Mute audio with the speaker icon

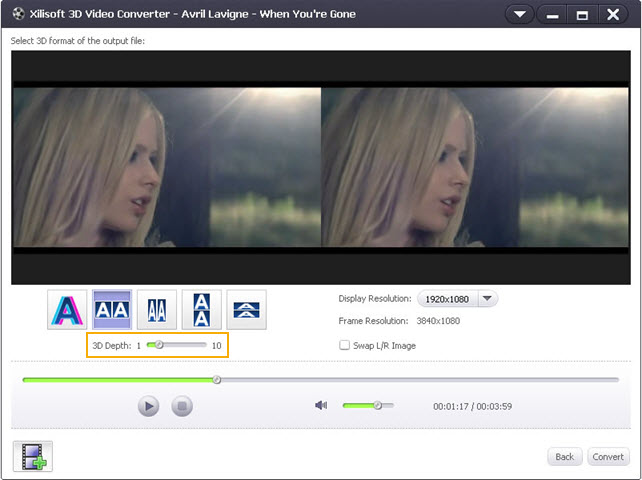tap(321, 405)
